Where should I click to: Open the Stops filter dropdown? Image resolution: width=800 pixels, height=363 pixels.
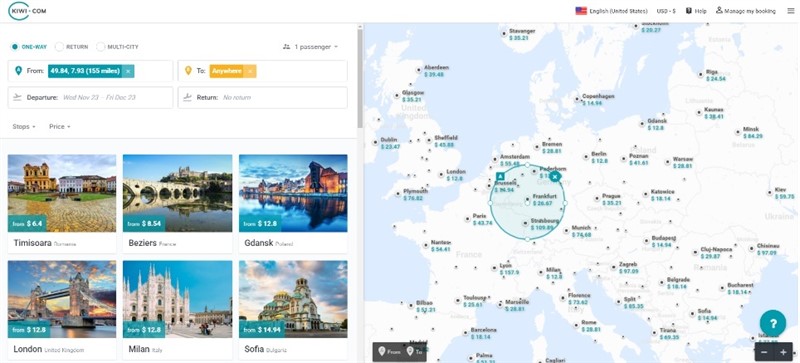tap(23, 126)
